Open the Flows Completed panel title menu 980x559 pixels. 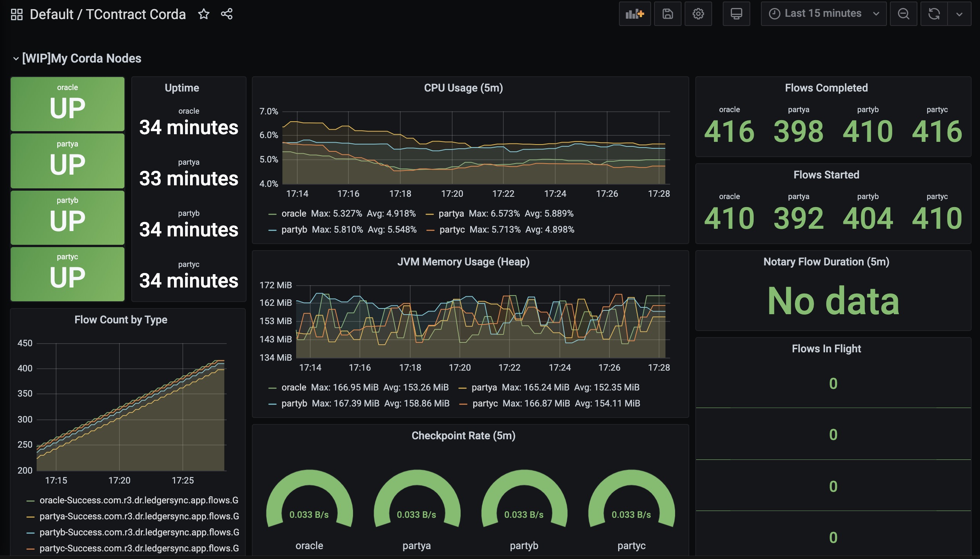click(826, 88)
